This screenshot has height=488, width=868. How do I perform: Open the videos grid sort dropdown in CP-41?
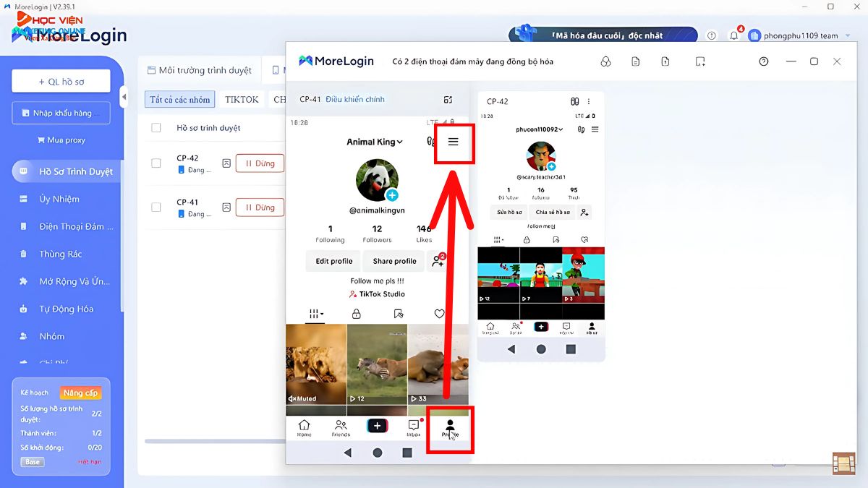coord(316,314)
